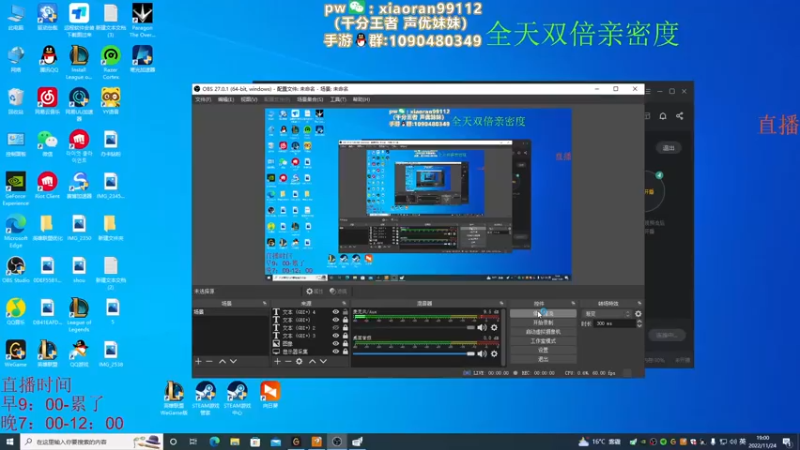Open 编辑(E) menu in OBS

point(226,99)
